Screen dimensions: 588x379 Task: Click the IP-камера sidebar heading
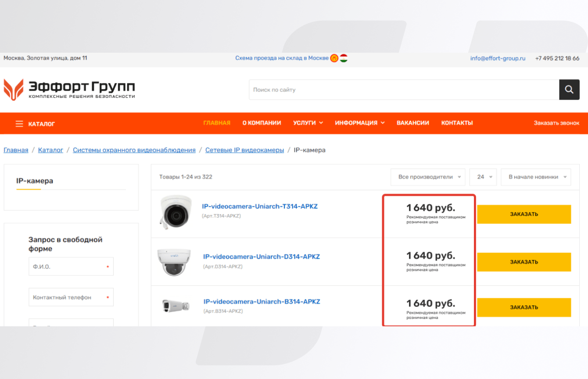tap(35, 180)
